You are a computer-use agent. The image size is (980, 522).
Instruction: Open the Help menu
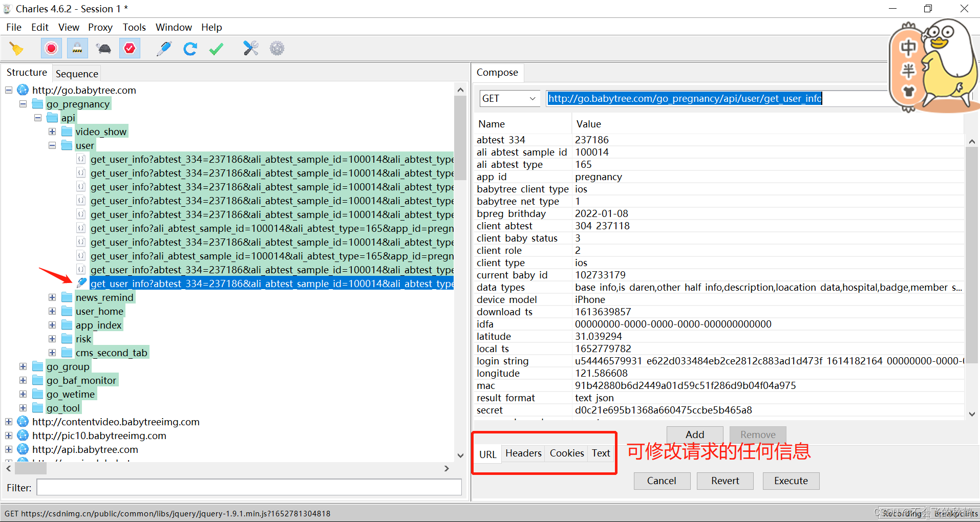211,27
